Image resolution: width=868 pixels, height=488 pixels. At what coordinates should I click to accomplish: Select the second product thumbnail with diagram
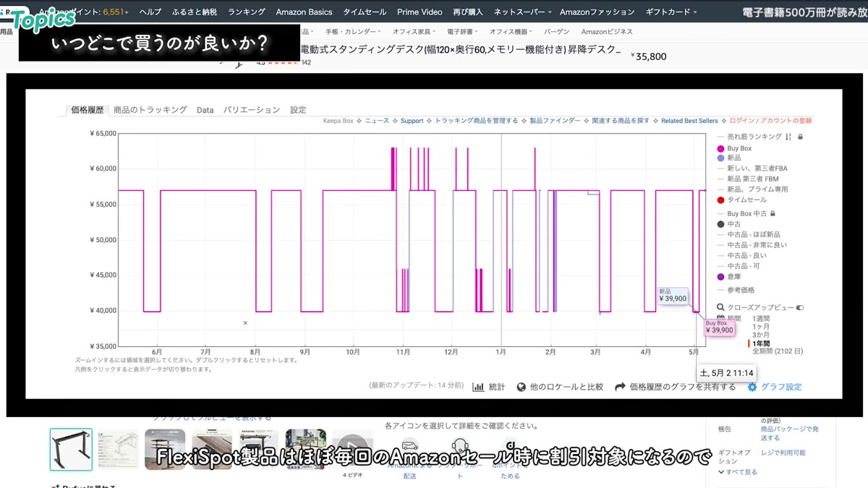[118, 449]
